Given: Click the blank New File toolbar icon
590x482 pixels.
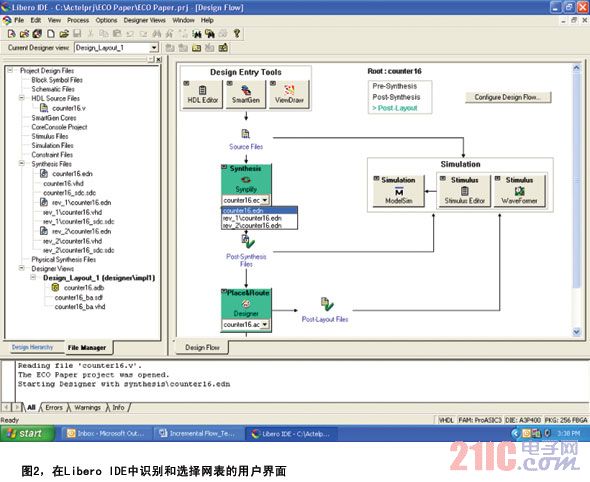Looking at the screenshot, I should coord(50,34).
